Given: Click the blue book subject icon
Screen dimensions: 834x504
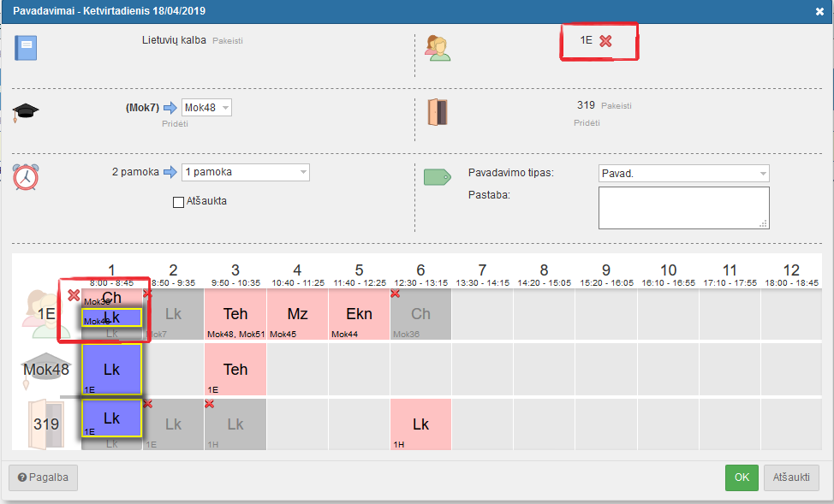Looking at the screenshot, I should click(x=26, y=48).
